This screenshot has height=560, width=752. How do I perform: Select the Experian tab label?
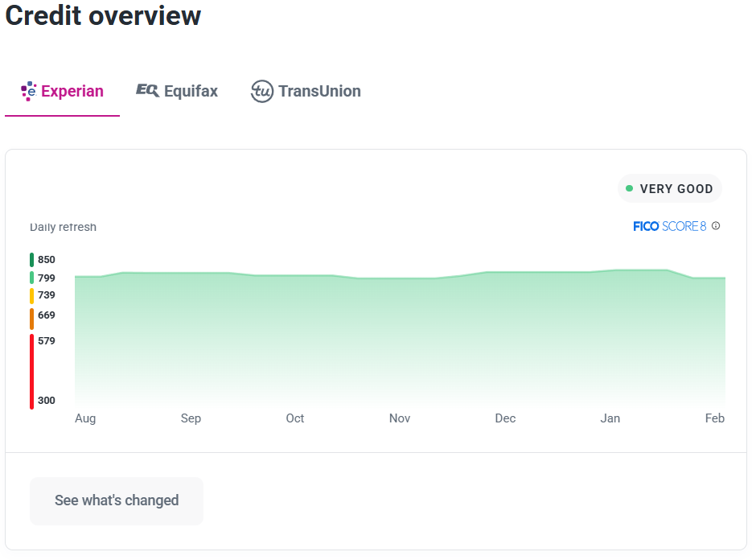[x=72, y=91]
